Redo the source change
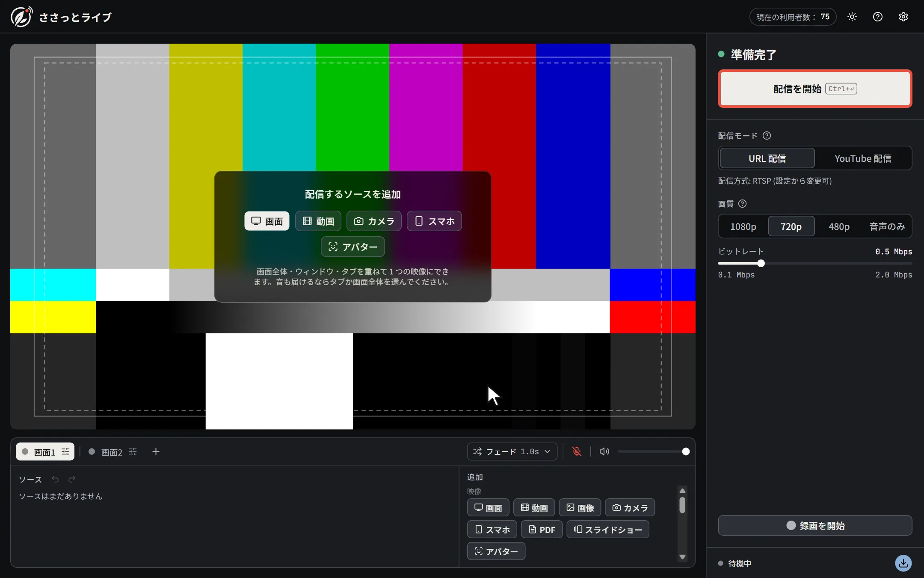 pos(72,479)
